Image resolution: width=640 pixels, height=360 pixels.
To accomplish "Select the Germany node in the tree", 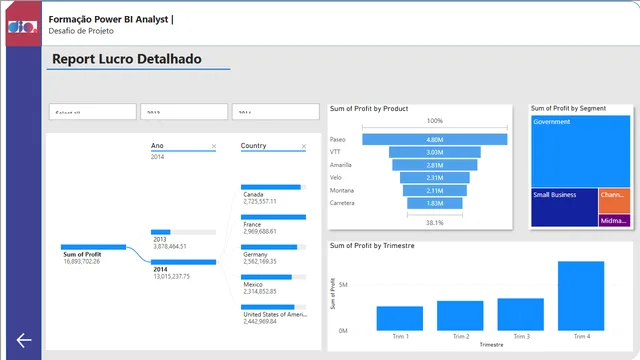I will [273, 247].
